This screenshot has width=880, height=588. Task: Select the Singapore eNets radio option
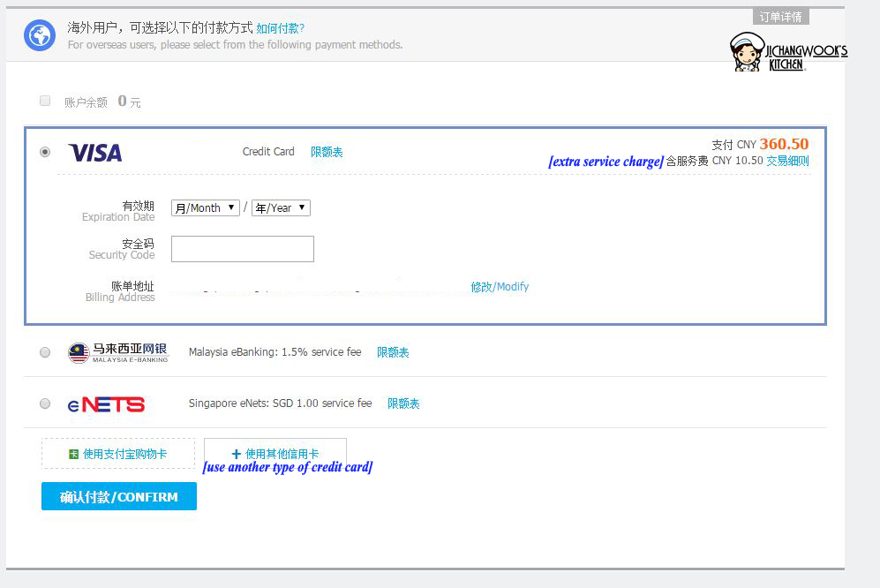pyautogui.click(x=45, y=403)
